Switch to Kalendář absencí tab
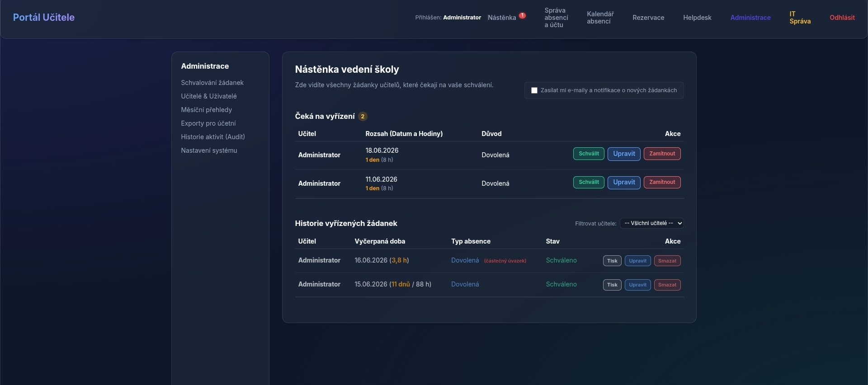Image resolution: width=868 pixels, height=385 pixels. tap(600, 18)
